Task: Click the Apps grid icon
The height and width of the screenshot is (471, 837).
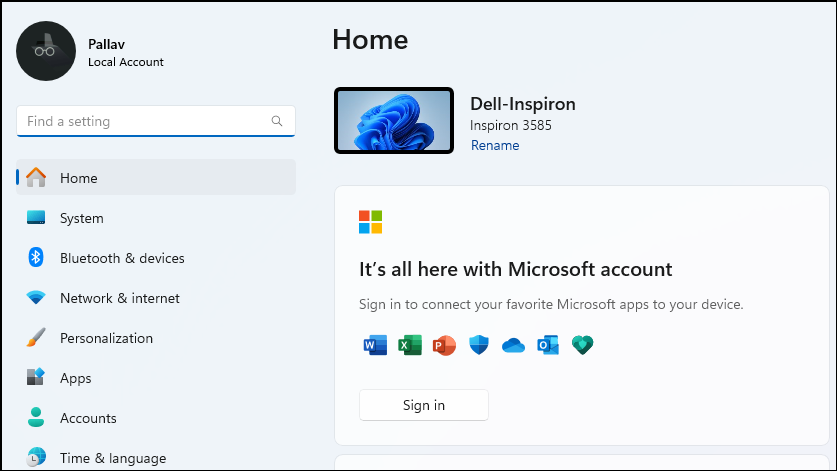Action: coord(36,377)
